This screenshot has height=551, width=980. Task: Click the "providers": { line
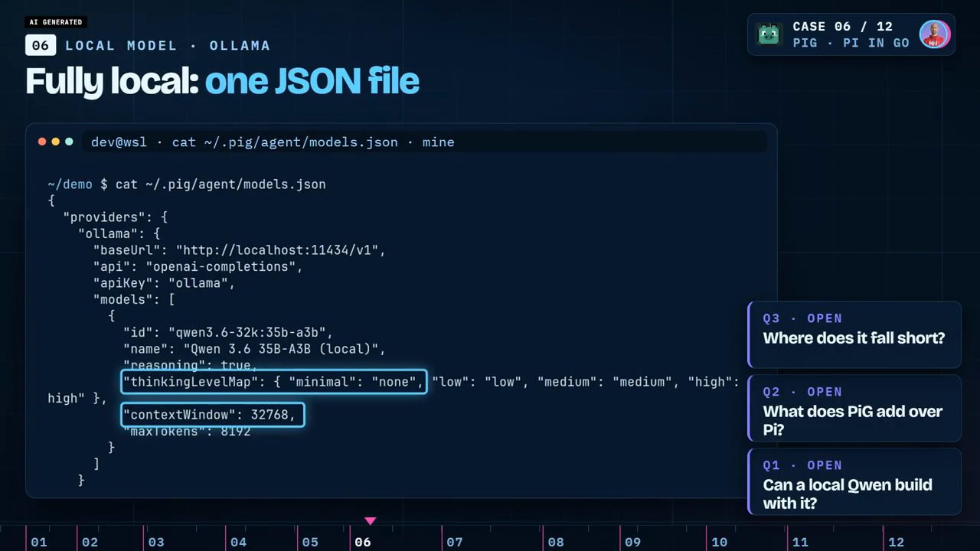[x=116, y=217]
